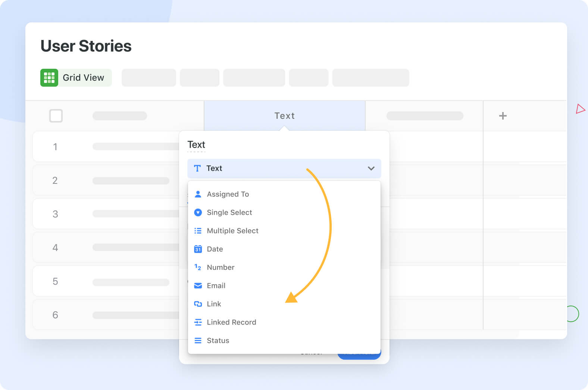
Task: Edit the Text field name input
Action: pyautogui.click(x=196, y=145)
